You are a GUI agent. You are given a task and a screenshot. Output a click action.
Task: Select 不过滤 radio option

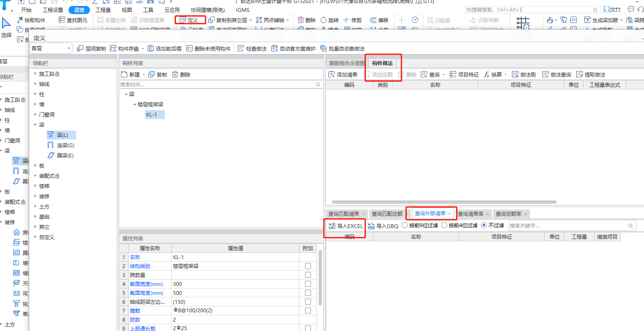click(484, 225)
